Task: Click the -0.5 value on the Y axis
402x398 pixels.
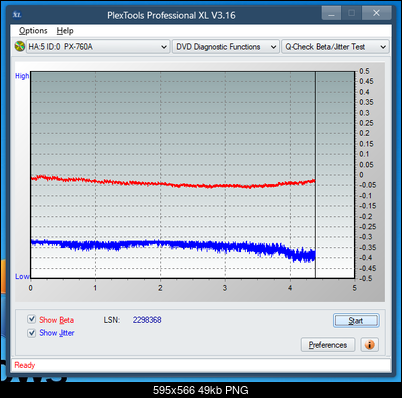Action: 365,278
